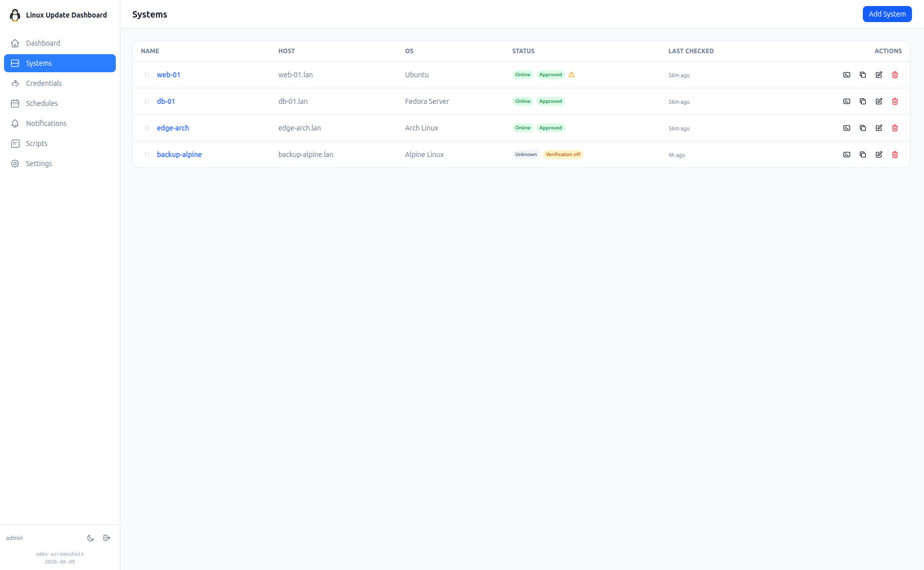Click host web-01.lan
This screenshot has width=924, height=570.
click(295, 75)
